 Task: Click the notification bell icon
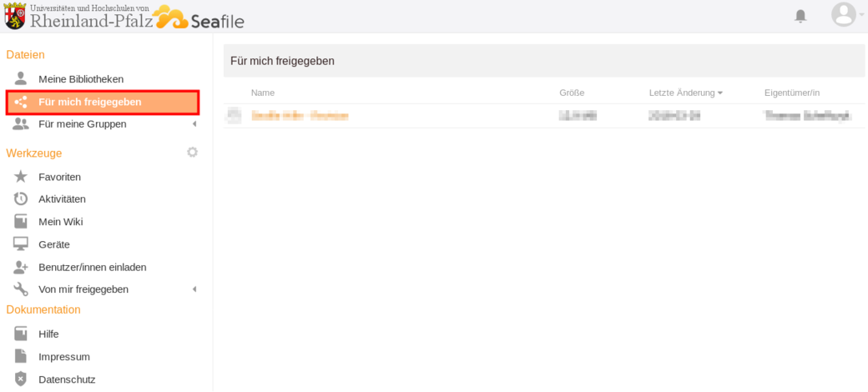coord(800,16)
